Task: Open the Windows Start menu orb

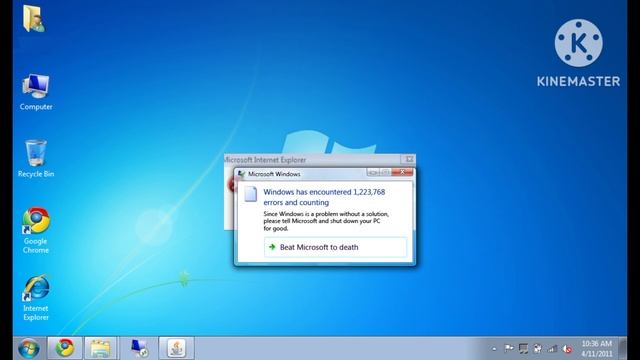Action: [x=29, y=349]
